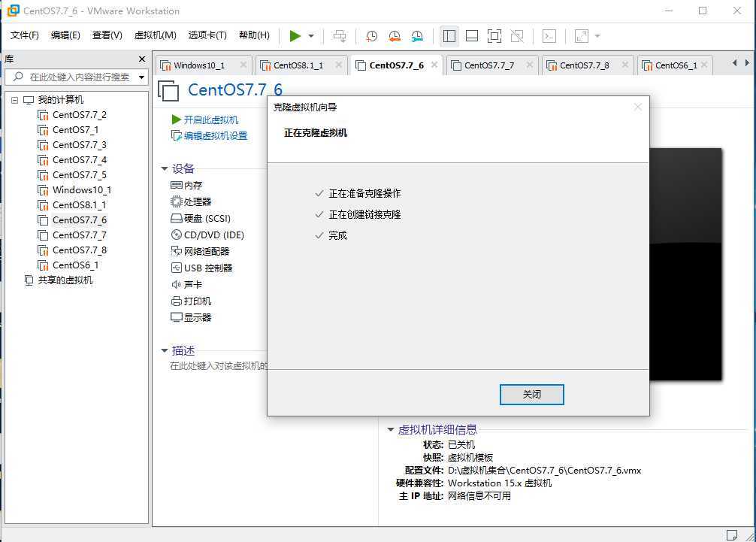This screenshot has width=756, height=542.
Task: Select the 打印机 device
Action: (192, 301)
